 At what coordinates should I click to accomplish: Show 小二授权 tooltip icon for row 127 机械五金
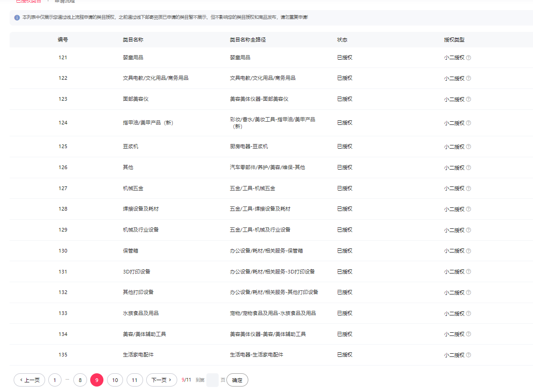pyautogui.click(x=468, y=189)
